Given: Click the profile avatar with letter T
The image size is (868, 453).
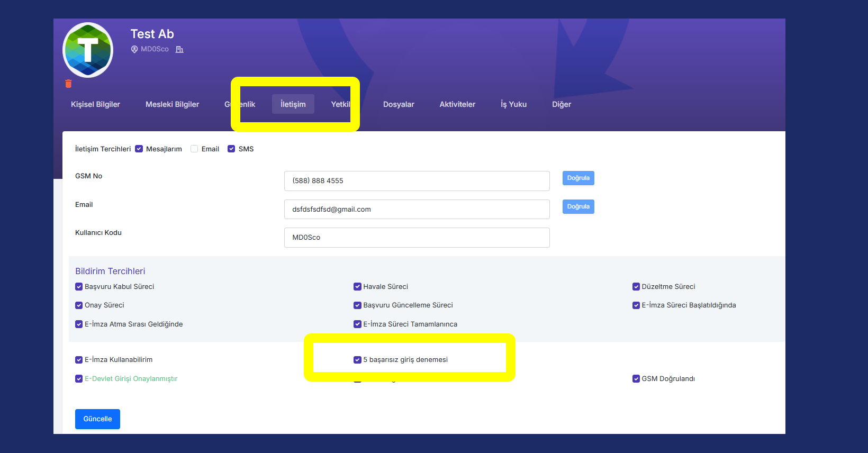Looking at the screenshot, I should 88,50.
